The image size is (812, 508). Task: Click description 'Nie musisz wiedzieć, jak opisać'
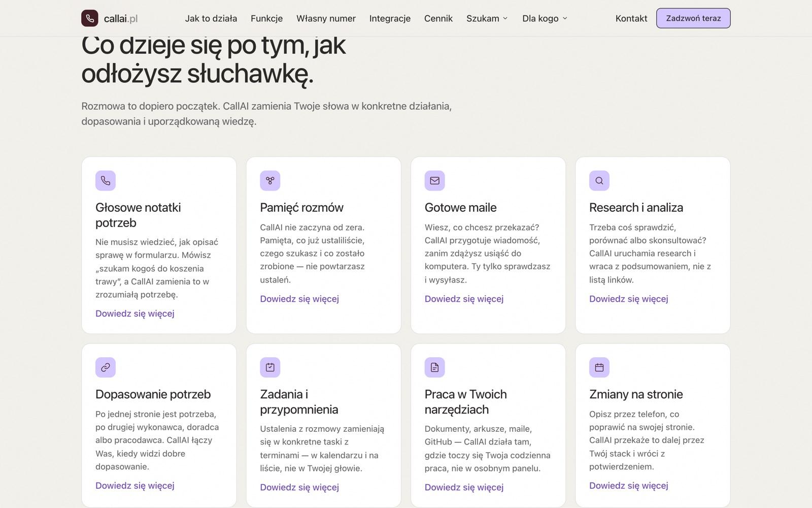click(x=157, y=268)
